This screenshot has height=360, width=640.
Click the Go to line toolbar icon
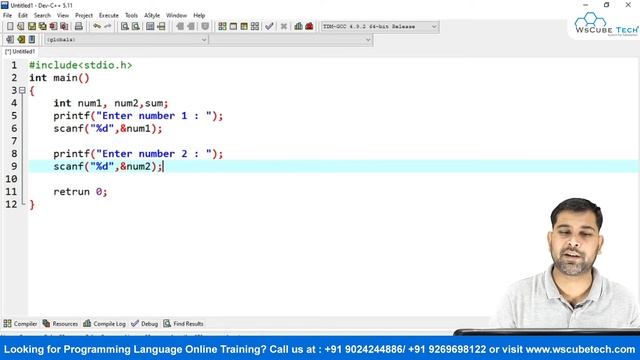[162, 27]
